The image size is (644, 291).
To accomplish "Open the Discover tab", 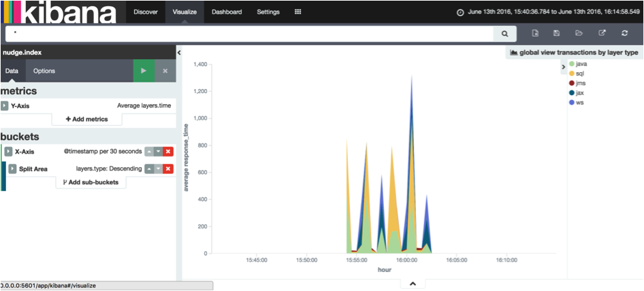I will click(x=146, y=12).
